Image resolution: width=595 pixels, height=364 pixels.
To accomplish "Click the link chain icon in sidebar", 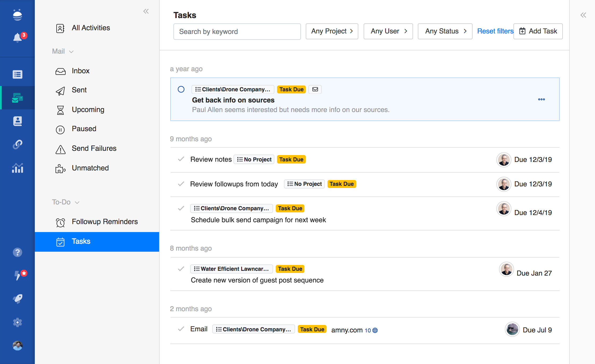I will click(x=18, y=144).
